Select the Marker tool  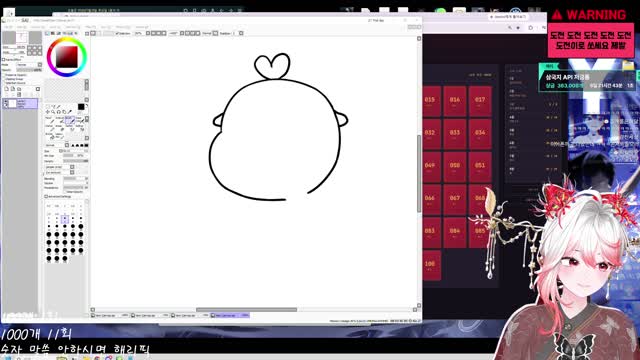49,128
